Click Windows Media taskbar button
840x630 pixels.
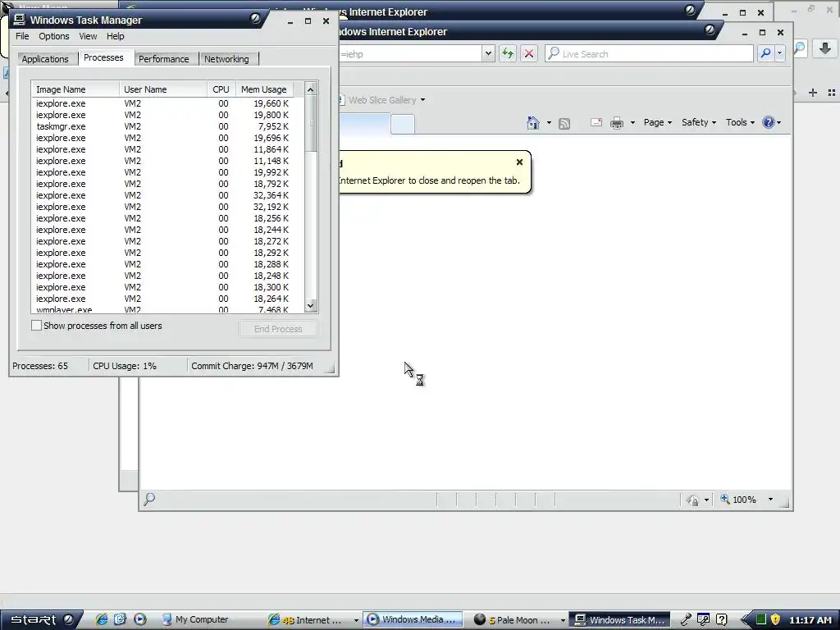(413, 620)
